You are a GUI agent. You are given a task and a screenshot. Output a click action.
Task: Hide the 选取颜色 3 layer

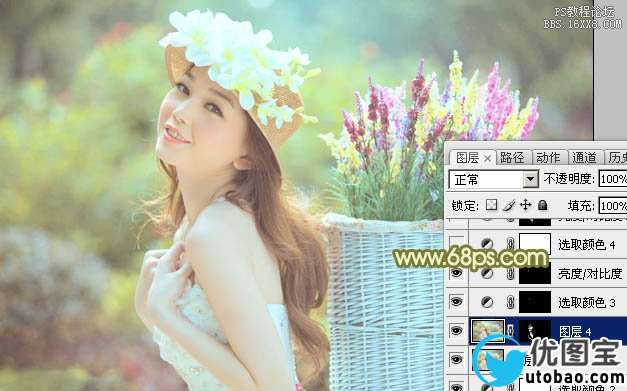coord(457,302)
